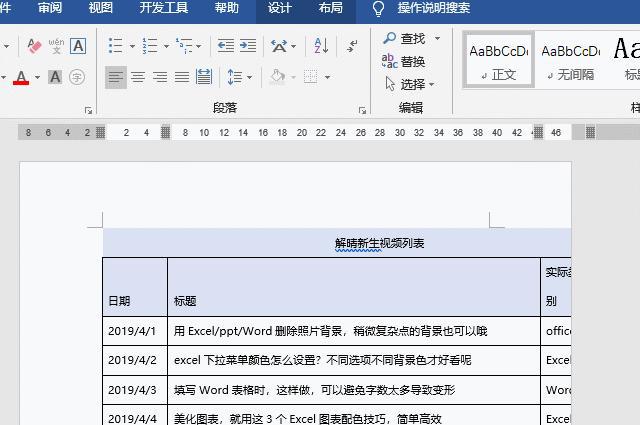
Task: Toggle justify alignment
Action: [x=182, y=77]
